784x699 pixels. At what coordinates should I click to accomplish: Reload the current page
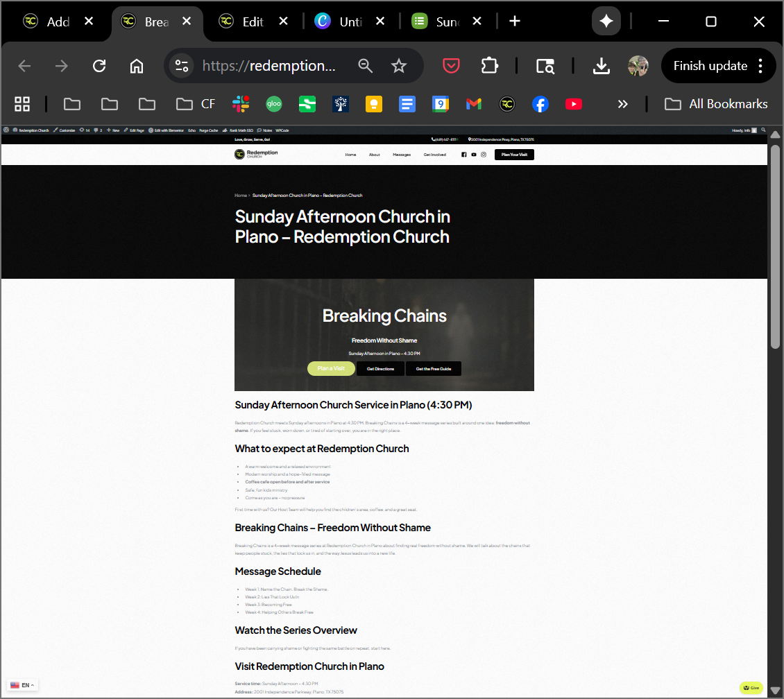(99, 66)
